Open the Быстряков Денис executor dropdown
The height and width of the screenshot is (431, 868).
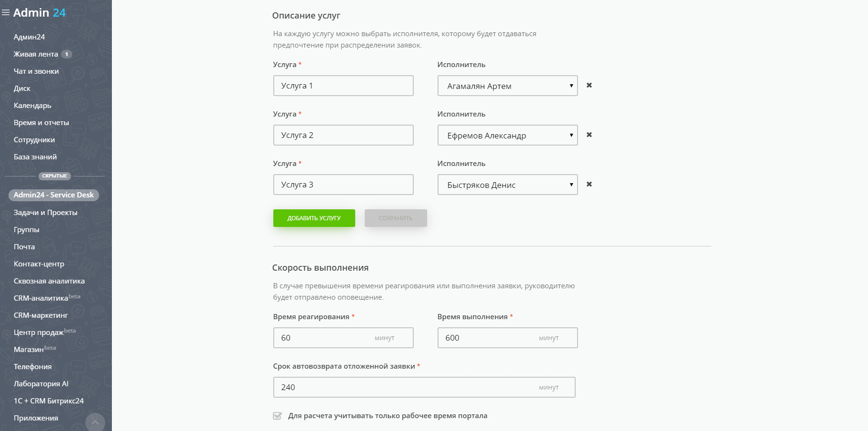507,185
